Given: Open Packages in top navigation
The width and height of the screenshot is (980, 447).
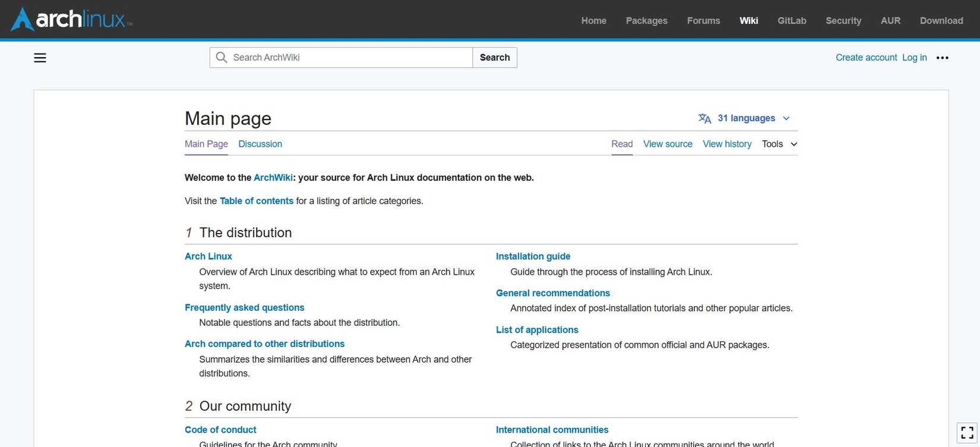Looking at the screenshot, I should [647, 20].
